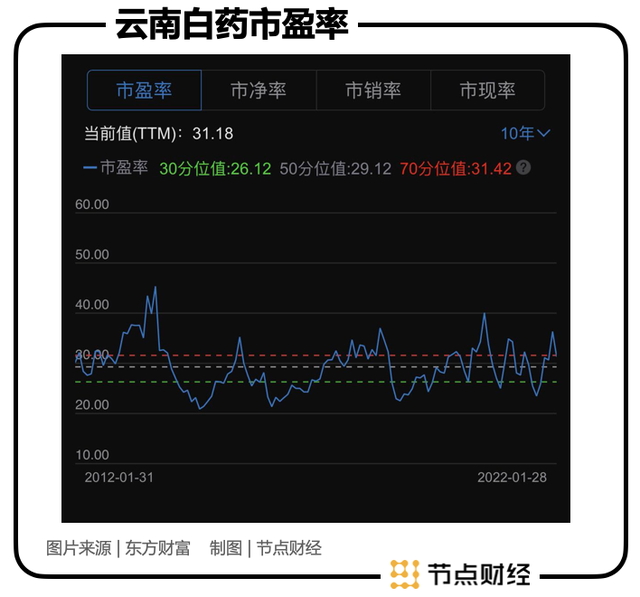
Task: Switch to the 市现率 tab
Action: tap(488, 90)
